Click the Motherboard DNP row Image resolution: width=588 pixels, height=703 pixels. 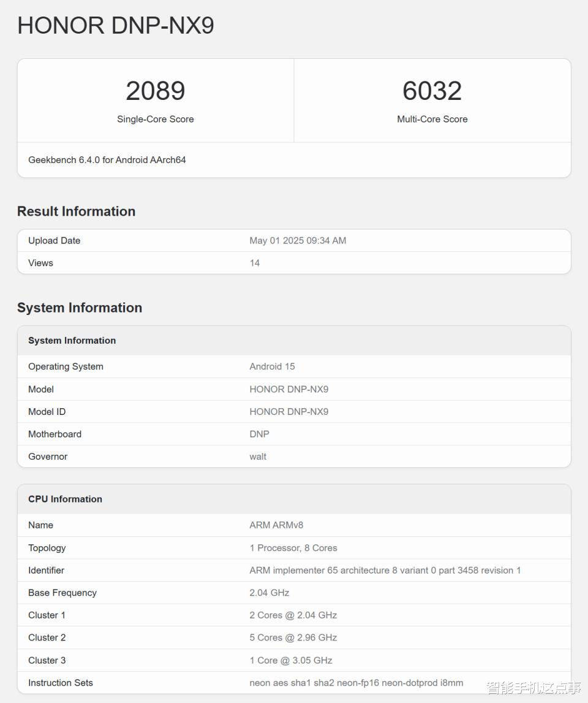(294, 434)
